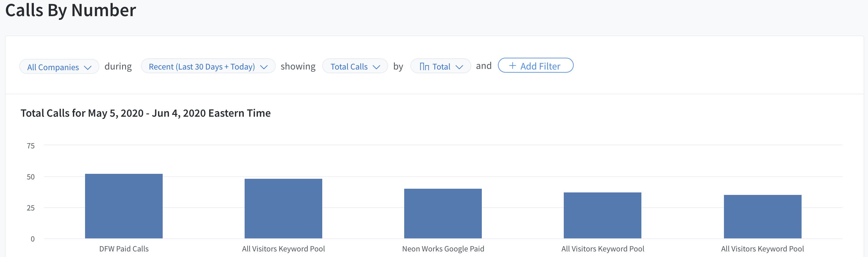Click the 50 y-axis label

[31, 177]
